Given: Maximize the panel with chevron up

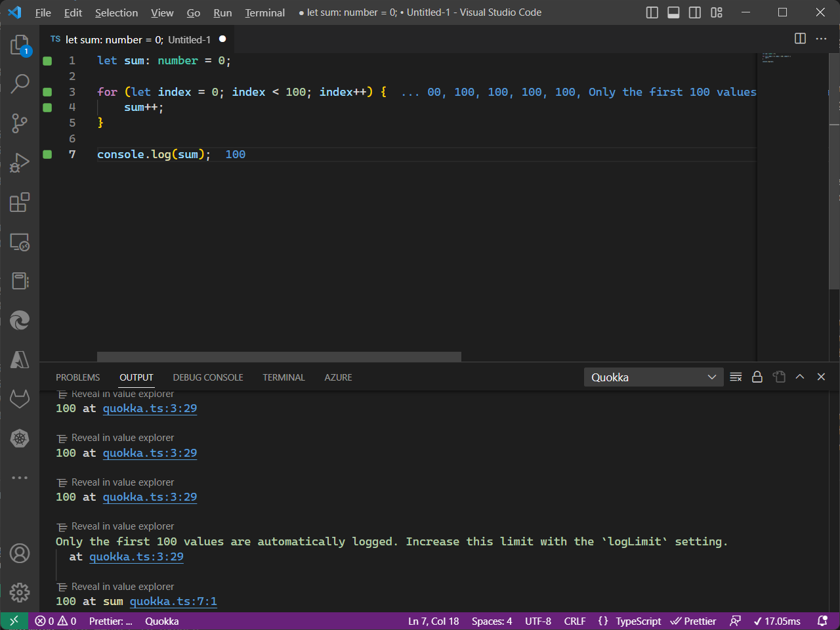Looking at the screenshot, I should pyautogui.click(x=800, y=377).
